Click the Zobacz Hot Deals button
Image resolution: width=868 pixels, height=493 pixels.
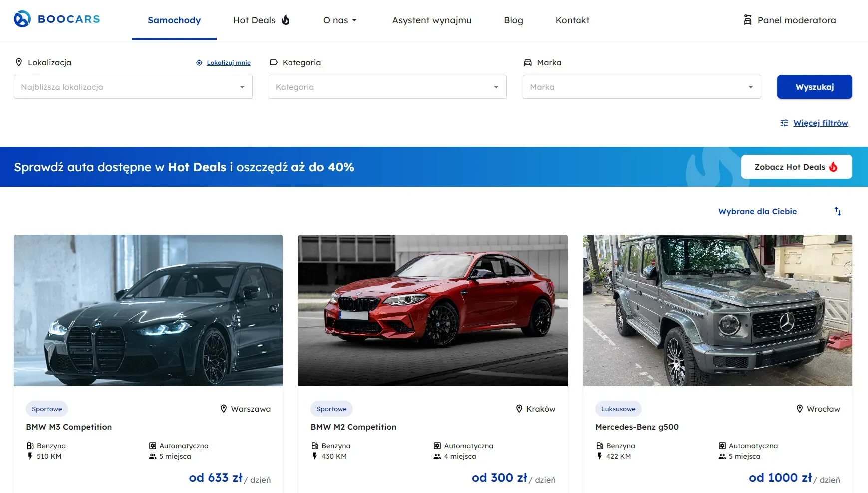pyautogui.click(x=796, y=167)
